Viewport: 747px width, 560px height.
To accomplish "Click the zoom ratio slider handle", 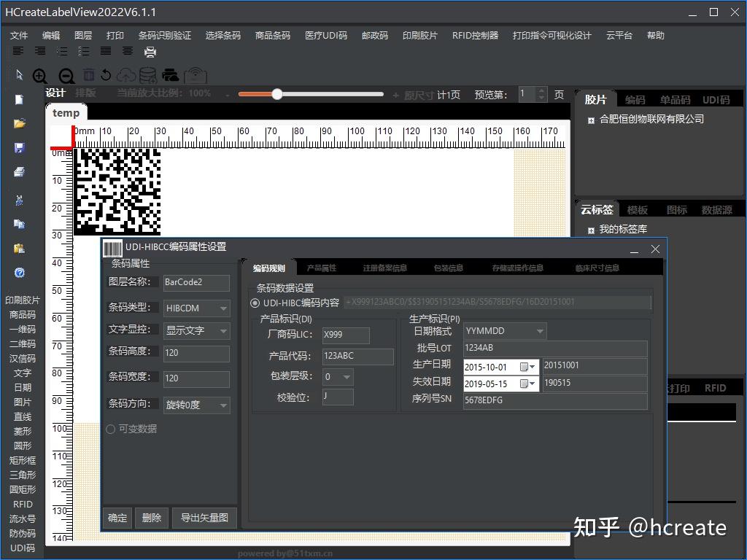I will [x=276, y=94].
